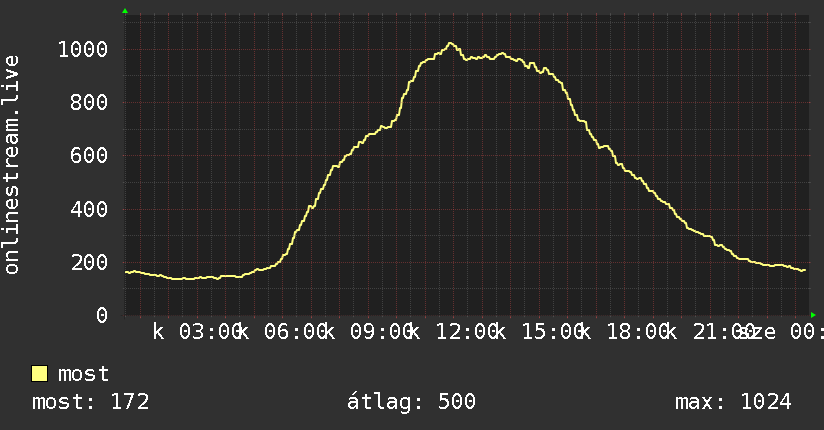Click the 200 y-axis label
The width and height of the screenshot is (824, 430).
[x=89, y=262]
